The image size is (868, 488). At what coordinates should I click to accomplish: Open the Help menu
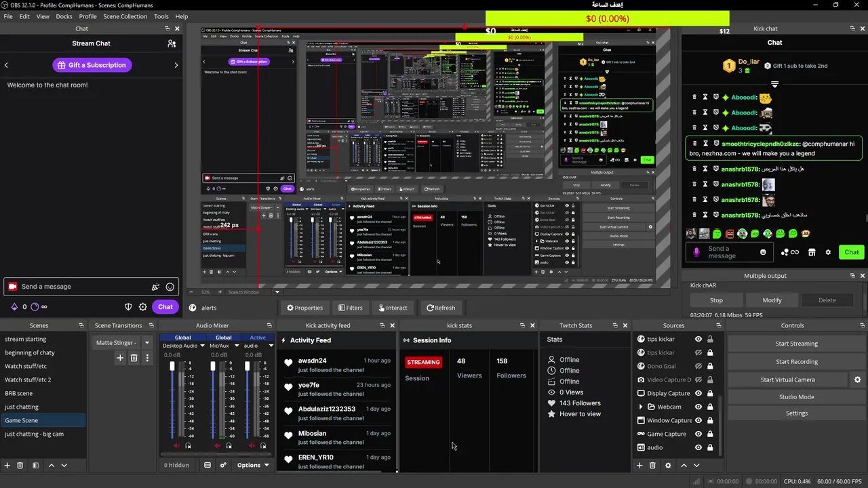point(182,16)
